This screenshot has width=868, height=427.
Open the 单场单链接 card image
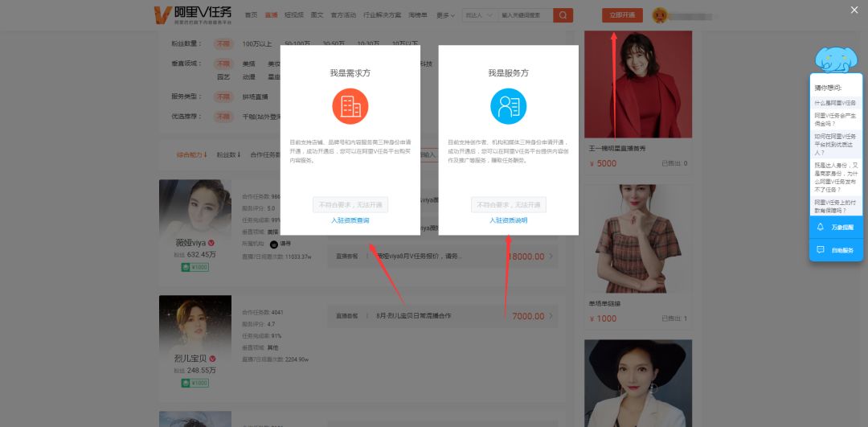638,239
